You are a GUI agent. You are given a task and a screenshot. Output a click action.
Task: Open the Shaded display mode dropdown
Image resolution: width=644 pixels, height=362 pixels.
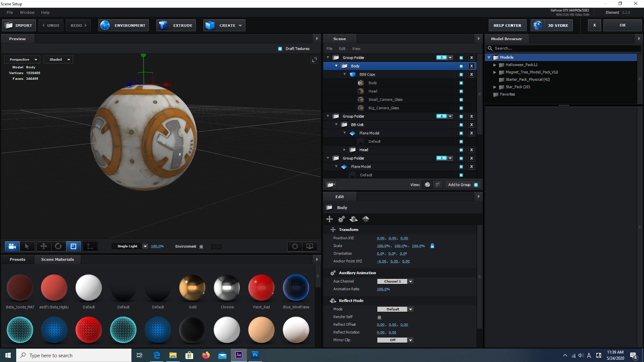tap(58, 60)
